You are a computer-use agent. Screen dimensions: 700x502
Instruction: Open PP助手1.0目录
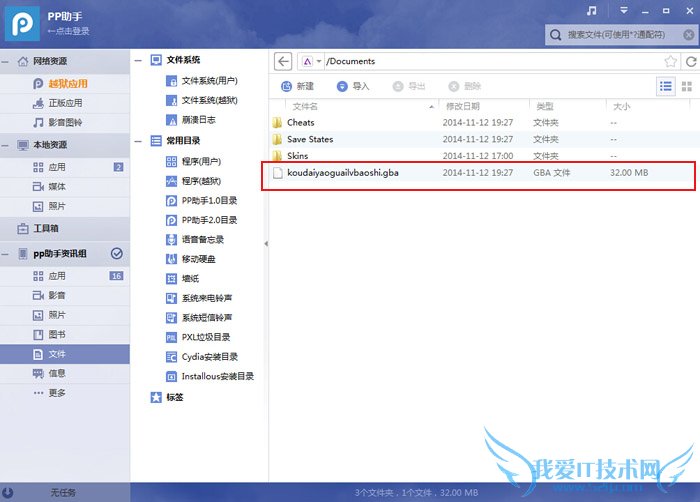click(x=201, y=201)
